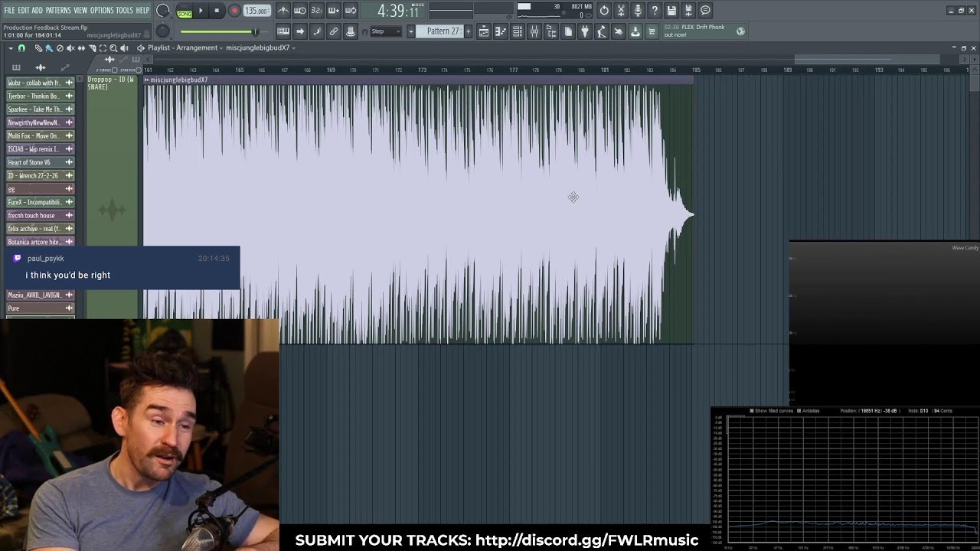
Task: Select the playlist delete tool
Action: tap(60, 48)
